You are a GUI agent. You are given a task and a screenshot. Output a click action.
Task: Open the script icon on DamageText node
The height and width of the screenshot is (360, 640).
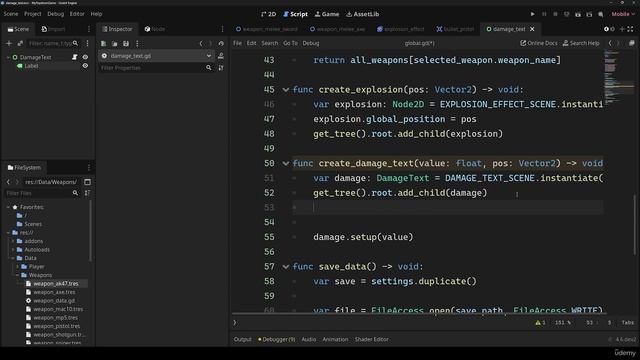(x=75, y=57)
